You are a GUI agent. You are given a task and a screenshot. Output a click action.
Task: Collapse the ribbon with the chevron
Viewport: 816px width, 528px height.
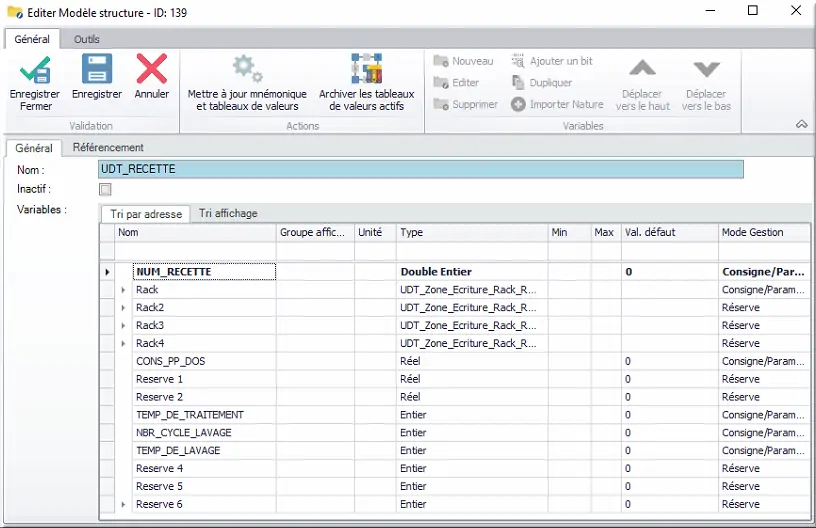click(x=801, y=124)
